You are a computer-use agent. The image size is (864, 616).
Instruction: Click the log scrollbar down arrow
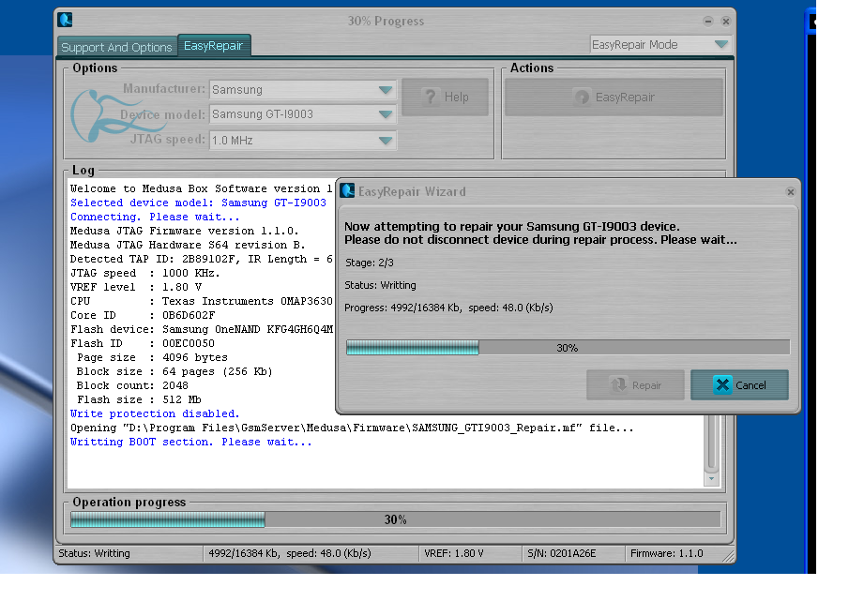click(x=711, y=479)
